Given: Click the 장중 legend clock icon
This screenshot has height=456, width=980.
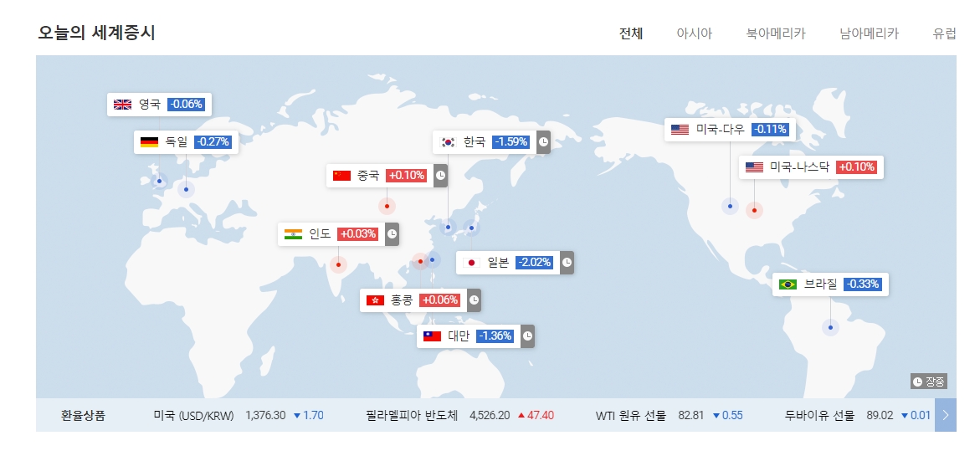Looking at the screenshot, I should pyautogui.click(x=917, y=382).
